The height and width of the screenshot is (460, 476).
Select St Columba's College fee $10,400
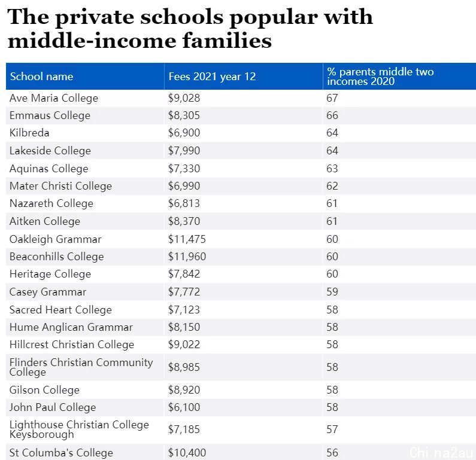[x=187, y=453]
